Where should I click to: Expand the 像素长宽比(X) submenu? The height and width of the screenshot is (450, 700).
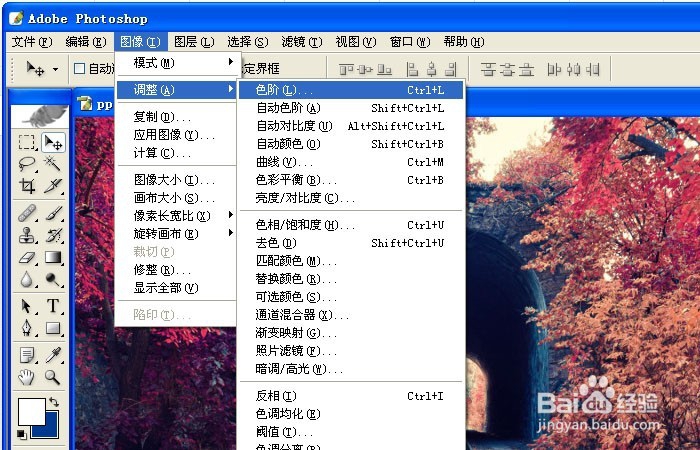point(178,216)
